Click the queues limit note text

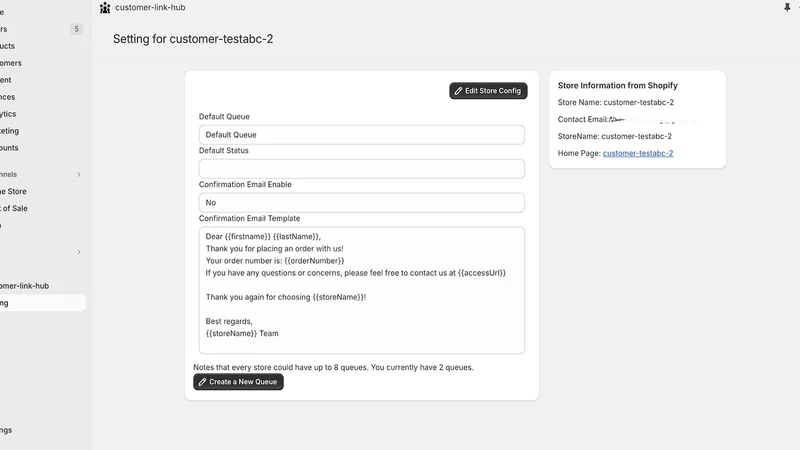[333, 367]
